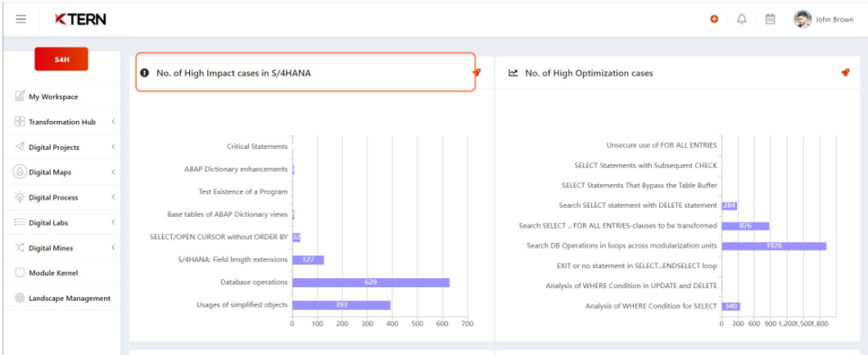Open the calendar icon in header
The width and height of the screenshot is (868, 355).
click(x=770, y=20)
